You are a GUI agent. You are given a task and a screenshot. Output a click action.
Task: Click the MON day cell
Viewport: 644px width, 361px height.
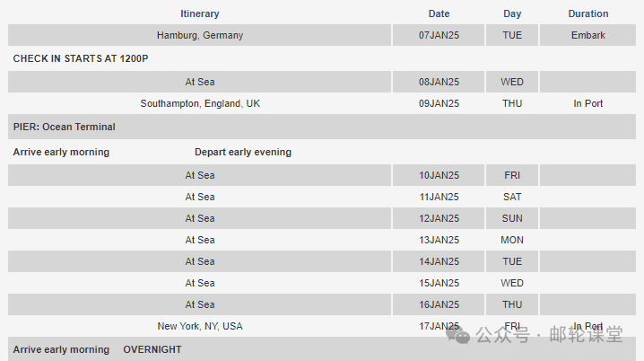click(512, 240)
